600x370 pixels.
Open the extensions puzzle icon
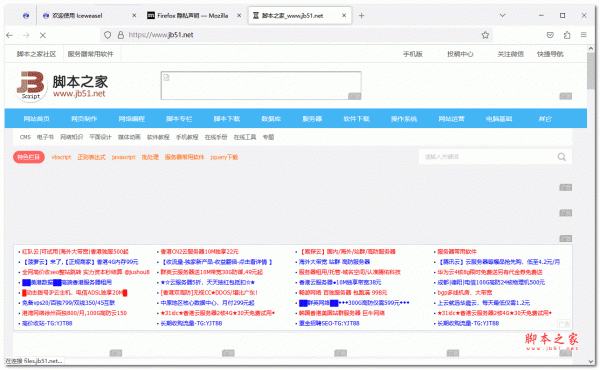[567, 35]
